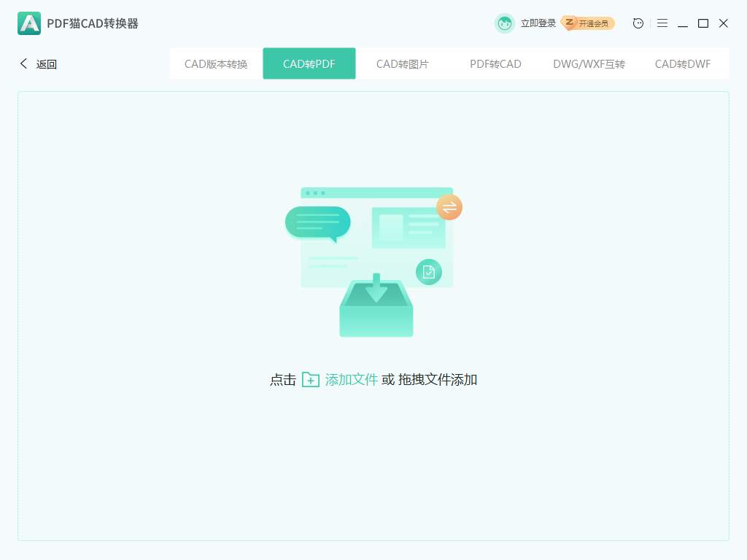Image resolution: width=747 pixels, height=560 pixels.
Task: Click the green document check illustration icon
Action: pyautogui.click(x=430, y=271)
